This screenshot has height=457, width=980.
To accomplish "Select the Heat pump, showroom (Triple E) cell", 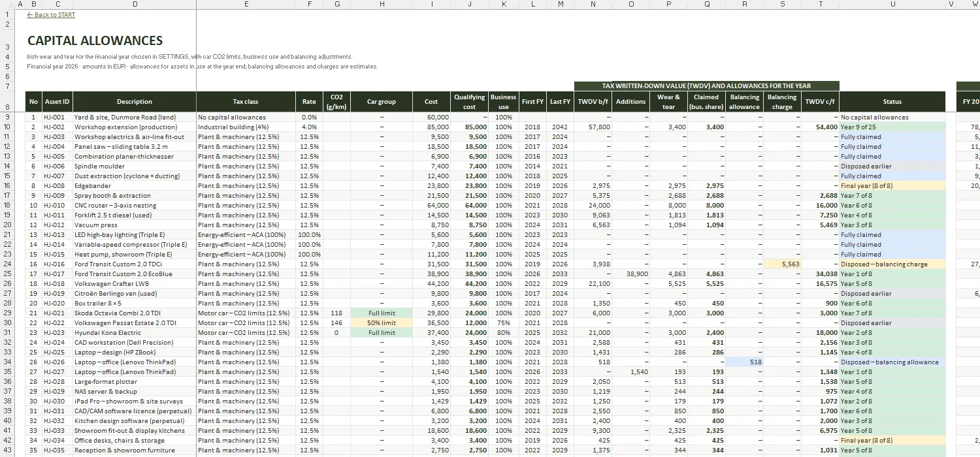I will pos(135,254).
